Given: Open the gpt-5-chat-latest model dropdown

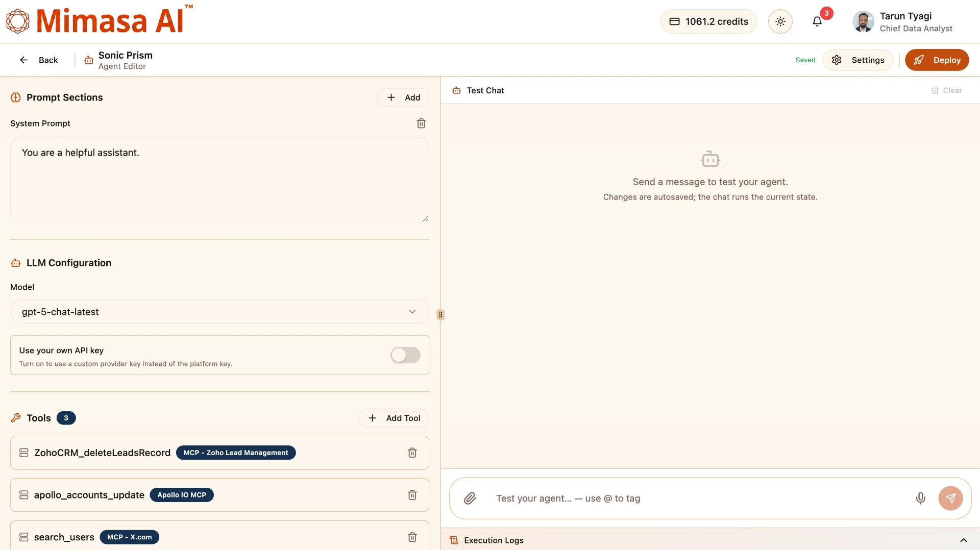Looking at the screenshot, I should click(x=219, y=312).
